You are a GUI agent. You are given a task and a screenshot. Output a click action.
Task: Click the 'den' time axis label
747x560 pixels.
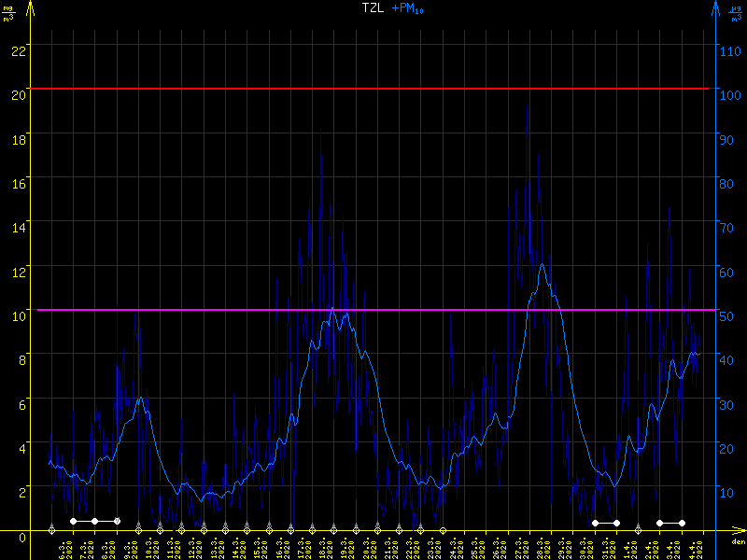point(737,541)
